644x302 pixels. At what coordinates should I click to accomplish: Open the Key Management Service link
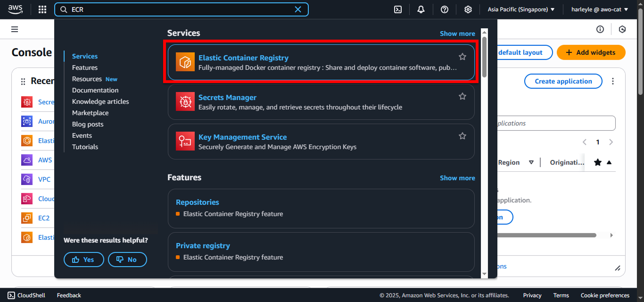(x=243, y=137)
